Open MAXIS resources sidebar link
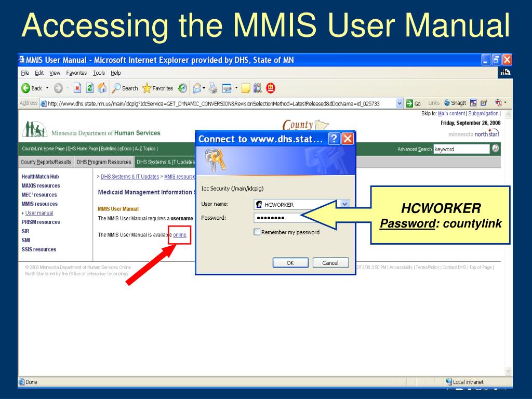This screenshot has width=532, height=399. pos(41,185)
